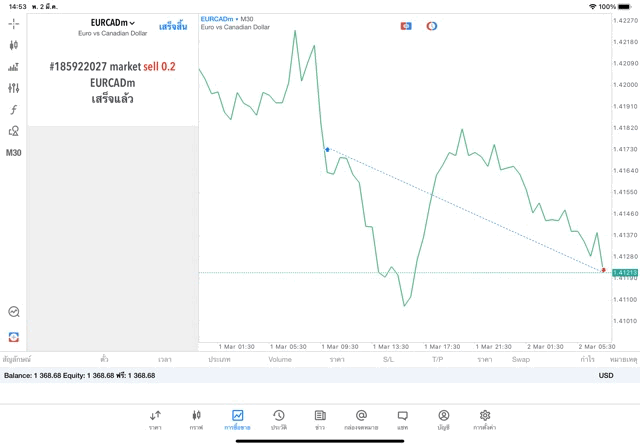Go to the History clock tab
Image resolution: width=640 pixels, height=447 pixels.
pyautogui.click(x=278, y=420)
